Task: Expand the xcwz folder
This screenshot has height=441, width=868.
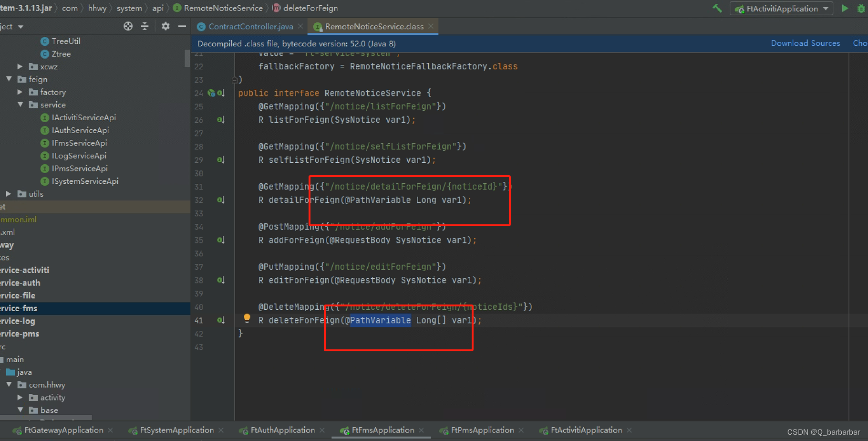Action: click(20, 66)
